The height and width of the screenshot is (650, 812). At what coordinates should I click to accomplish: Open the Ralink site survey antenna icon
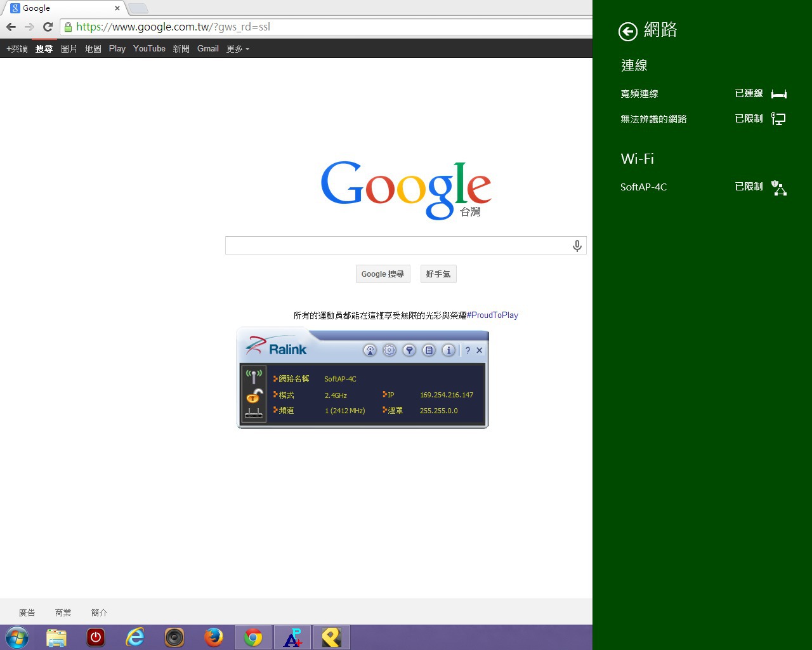pyautogui.click(x=370, y=350)
